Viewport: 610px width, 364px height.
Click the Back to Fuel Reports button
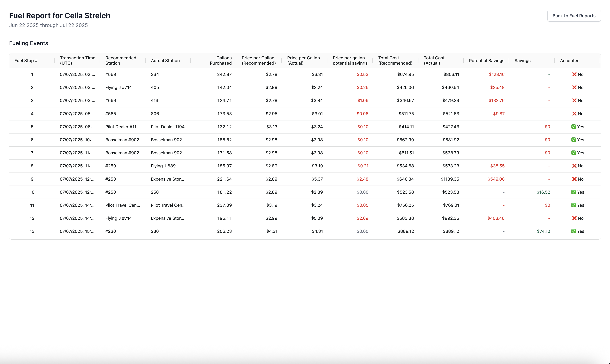(574, 16)
